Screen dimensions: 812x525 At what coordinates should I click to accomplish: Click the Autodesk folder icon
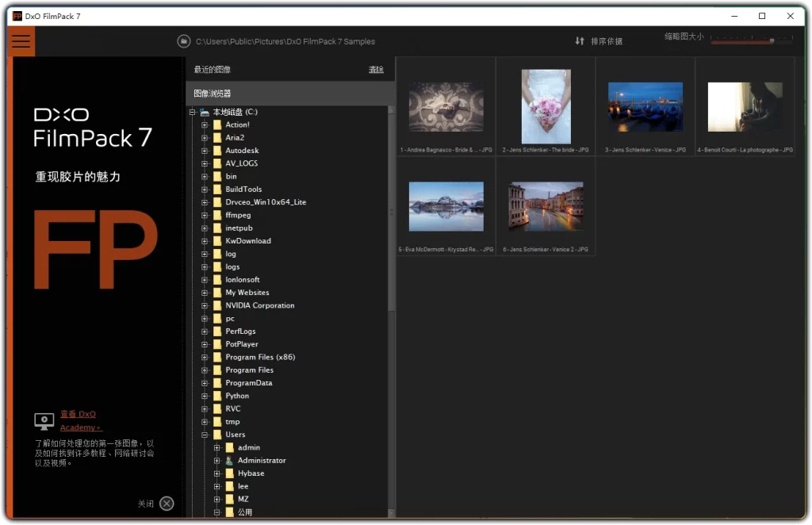(x=217, y=151)
